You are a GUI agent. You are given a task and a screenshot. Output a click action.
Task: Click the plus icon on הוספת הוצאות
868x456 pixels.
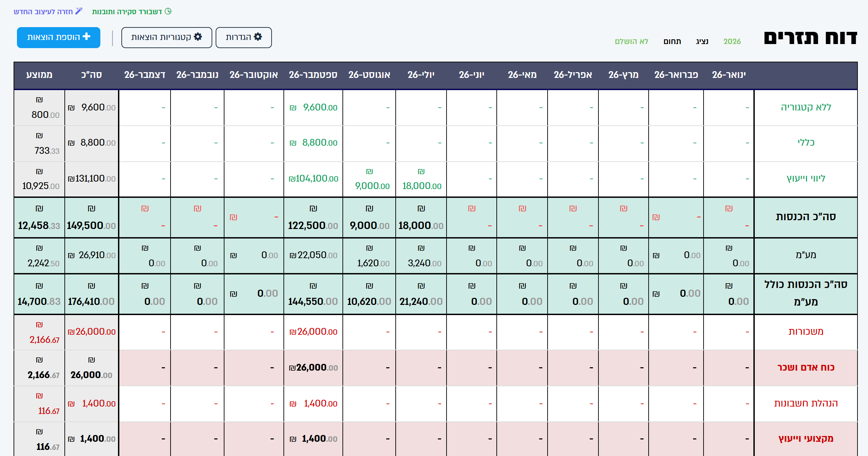pyautogui.click(x=86, y=37)
